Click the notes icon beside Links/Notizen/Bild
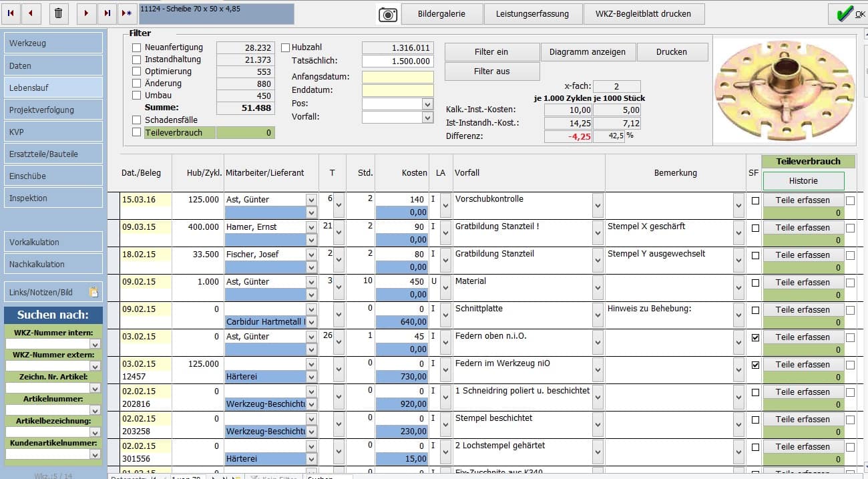The width and height of the screenshot is (868, 479). 94,292
